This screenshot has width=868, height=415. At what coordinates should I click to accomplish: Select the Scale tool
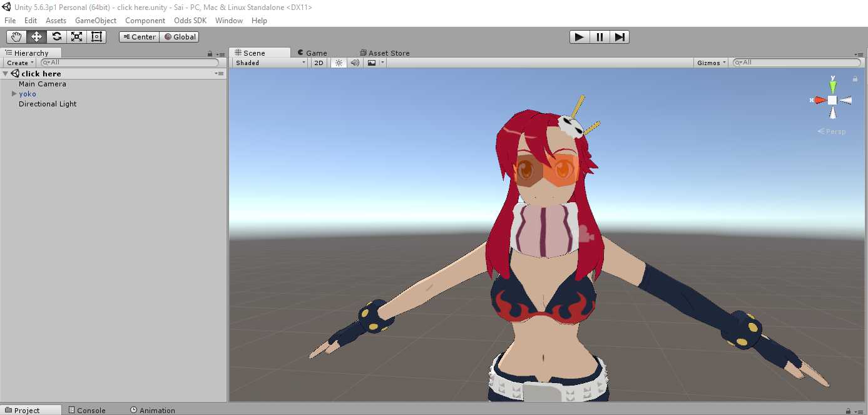point(76,37)
